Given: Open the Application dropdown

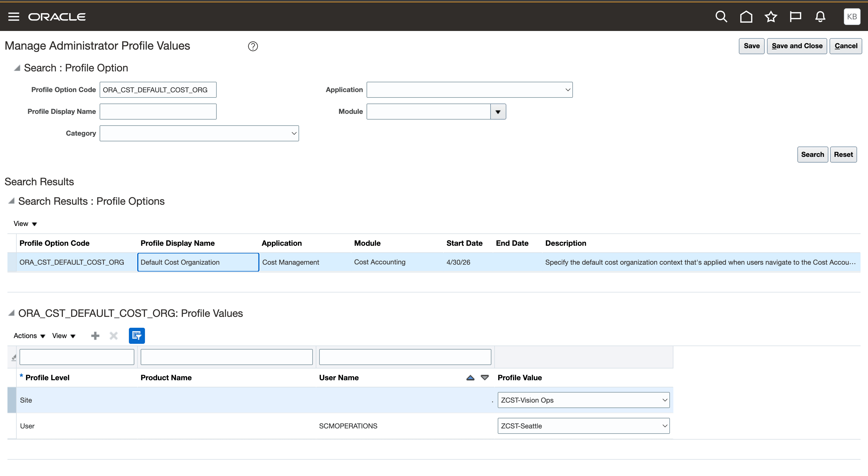Looking at the screenshot, I should click(x=469, y=89).
